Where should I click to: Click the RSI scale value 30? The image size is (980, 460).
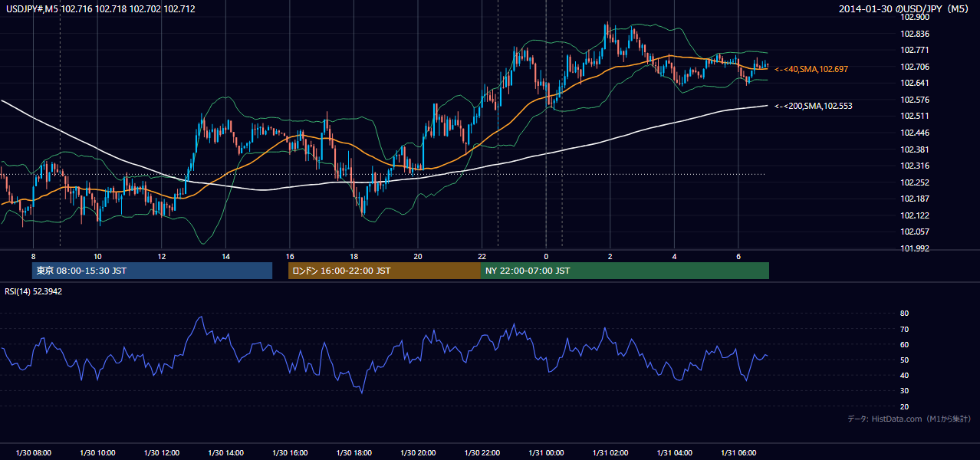coord(905,391)
